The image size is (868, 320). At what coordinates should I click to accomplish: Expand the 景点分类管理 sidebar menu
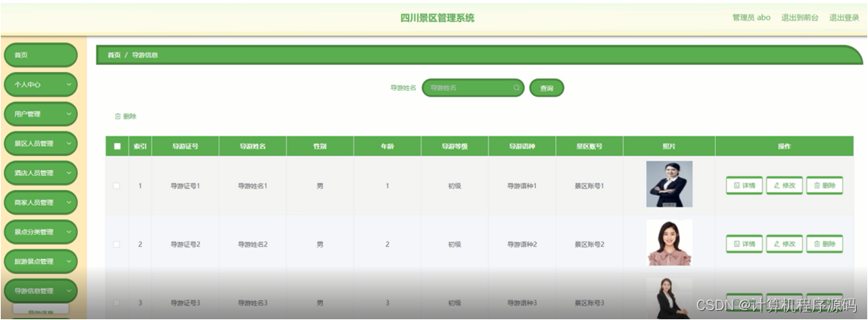tap(40, 232)
